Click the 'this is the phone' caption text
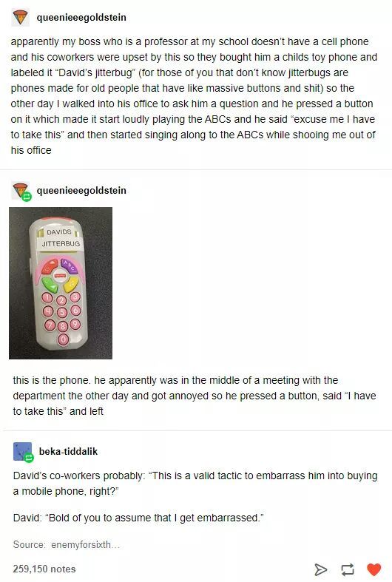This screenshot has height=582, width=392. click(x=194, y=396)
